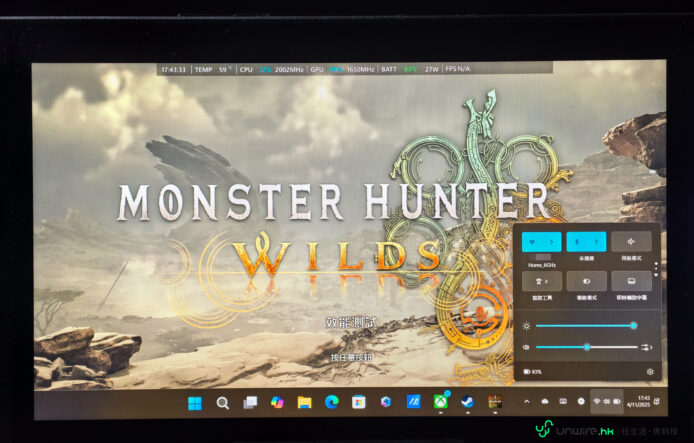Show hidden system tray icons
Image resolution: width=694 pixels, height=443 pixels.
(527, 401)
